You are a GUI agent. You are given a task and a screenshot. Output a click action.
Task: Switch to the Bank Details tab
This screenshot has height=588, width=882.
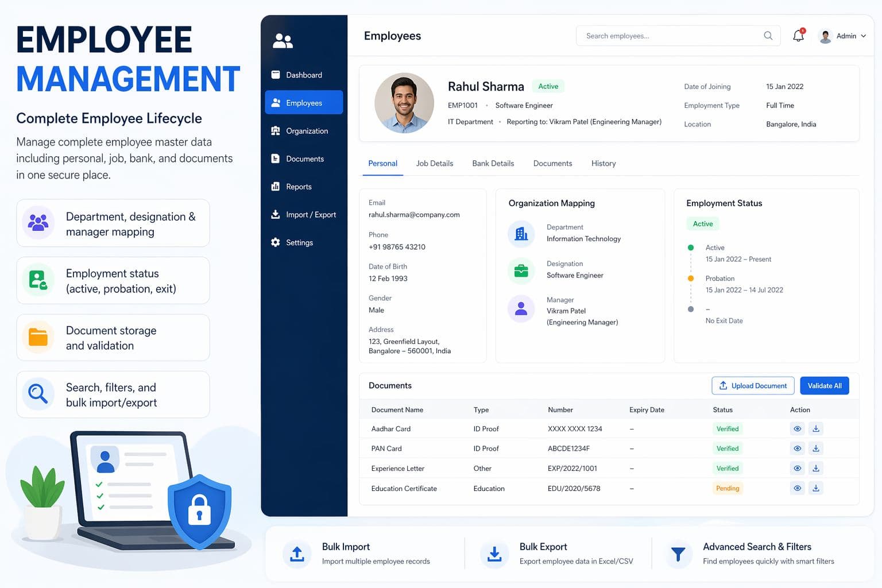[493, 164]
